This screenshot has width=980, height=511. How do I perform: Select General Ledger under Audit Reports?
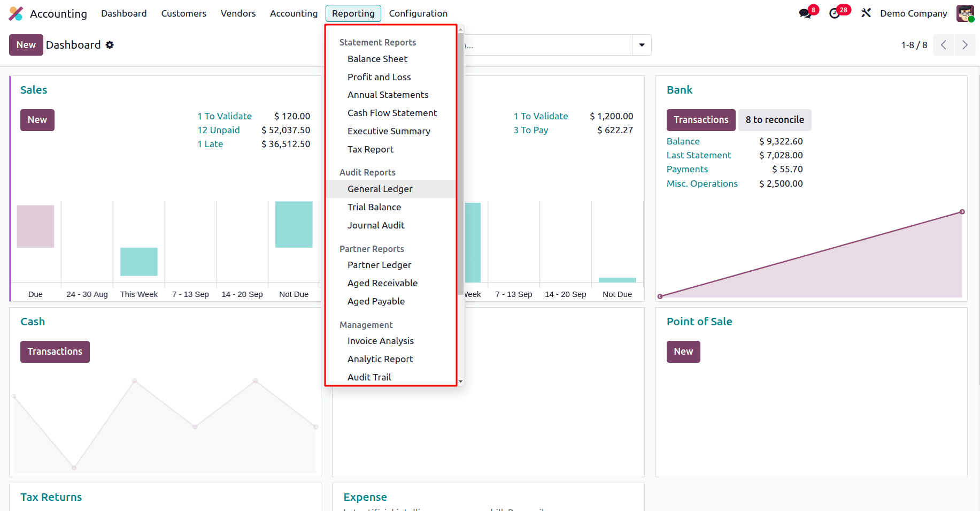pyautogui.click(x=380, y=188)
